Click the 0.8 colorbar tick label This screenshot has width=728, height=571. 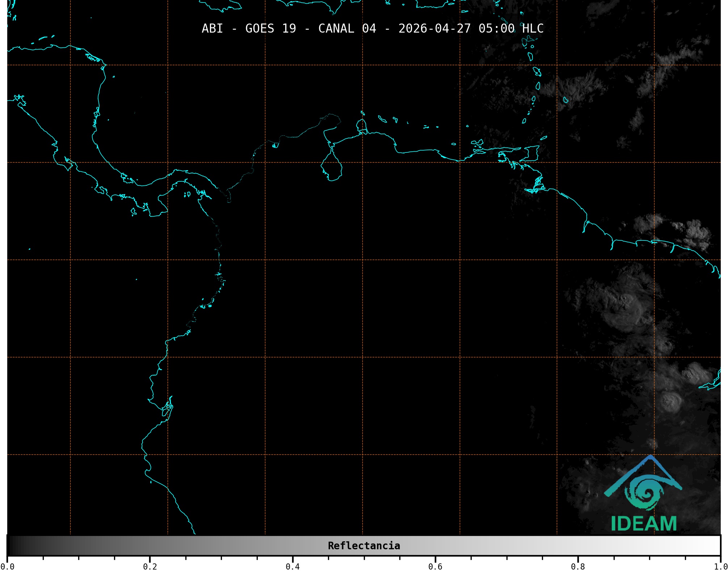pos(578,567)
